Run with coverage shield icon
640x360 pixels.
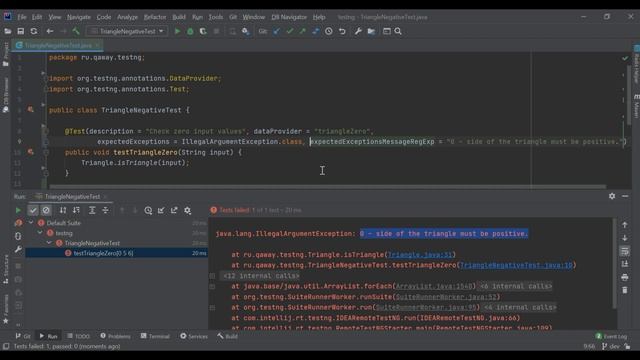[203, 31]
